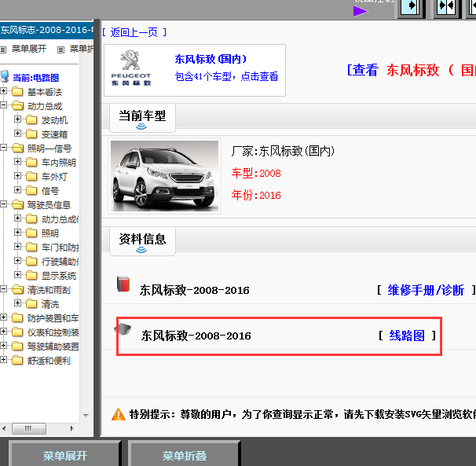Open the 东风标致(国内) brand link

(211, 59)
